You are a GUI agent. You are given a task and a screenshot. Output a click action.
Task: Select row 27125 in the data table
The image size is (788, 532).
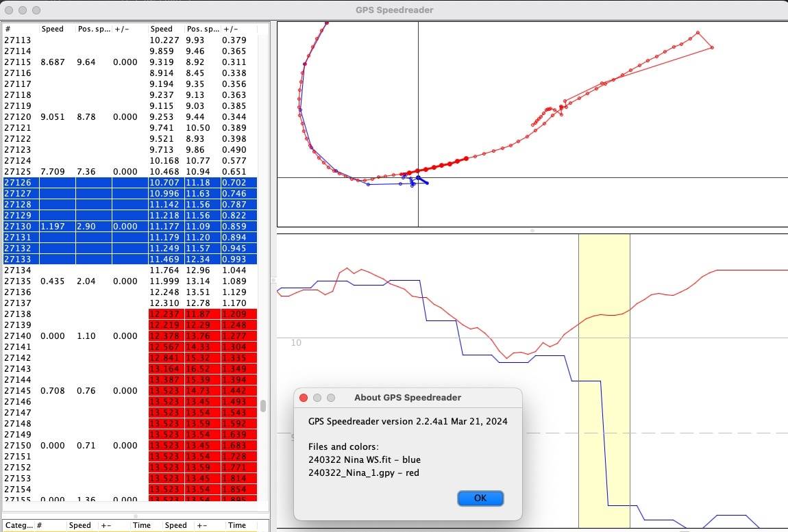tap(21, 172)
